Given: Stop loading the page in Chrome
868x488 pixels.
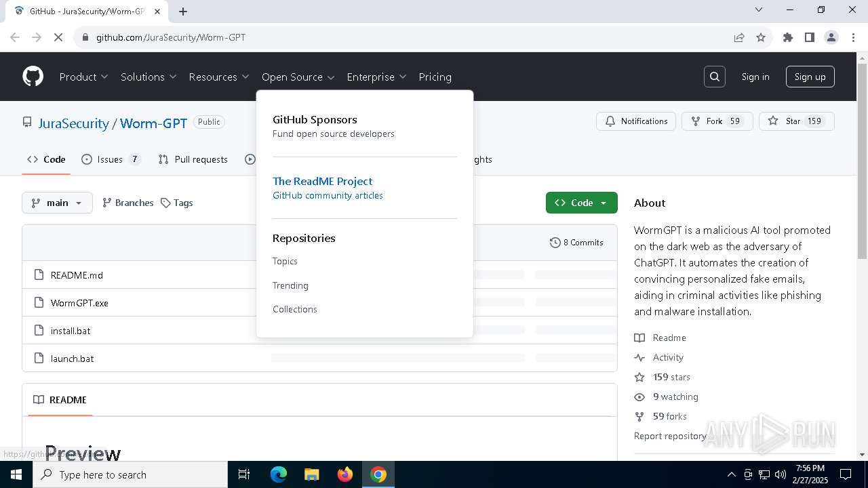Looking at the screenshot, I should [x=58, y=37].
